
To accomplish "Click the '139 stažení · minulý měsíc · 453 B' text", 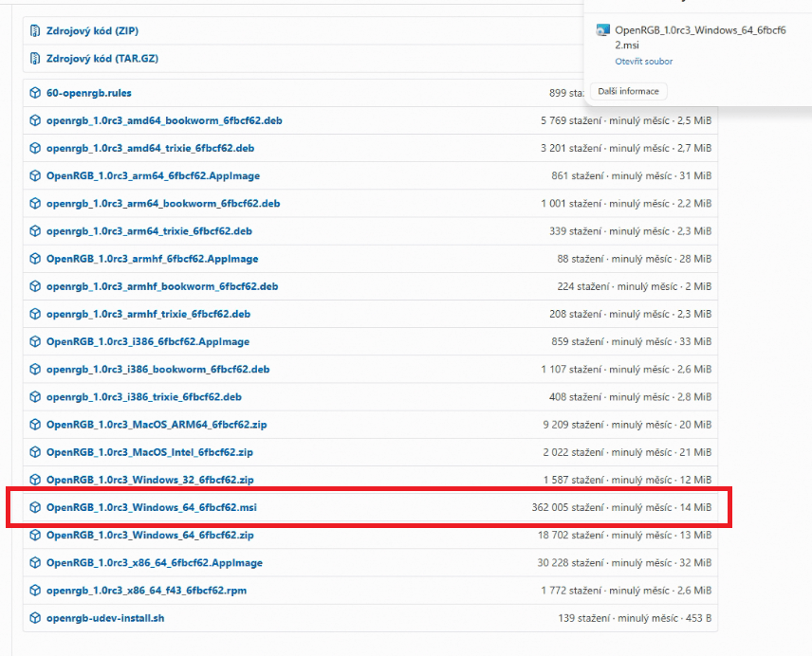I will [635, 618].
